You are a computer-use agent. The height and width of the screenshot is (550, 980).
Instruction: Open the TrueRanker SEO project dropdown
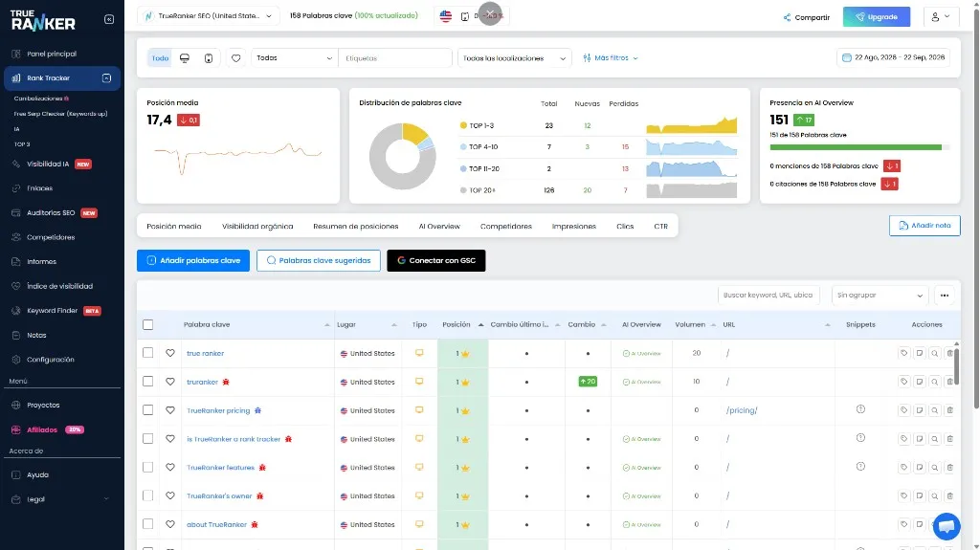point(209,16)
